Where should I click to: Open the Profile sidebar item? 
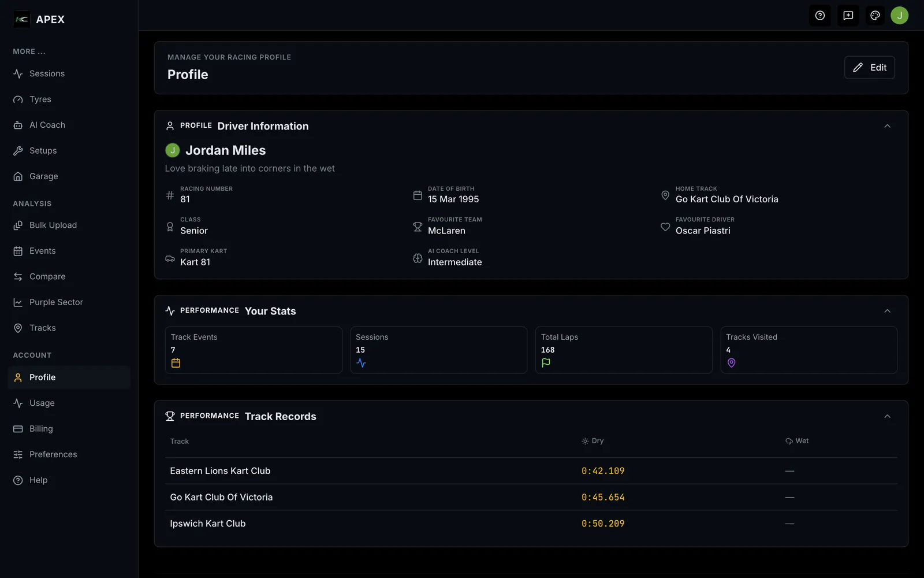click(x=69, y=377)
